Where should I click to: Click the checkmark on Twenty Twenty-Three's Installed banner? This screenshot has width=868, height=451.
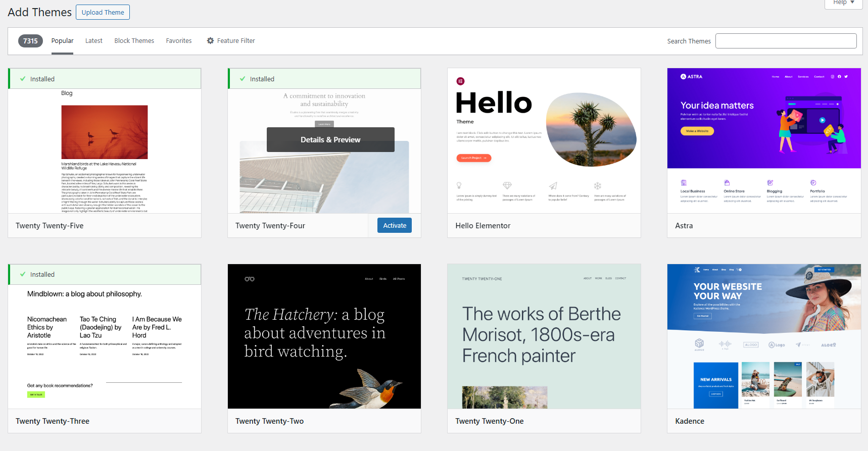tap(23, 274)
